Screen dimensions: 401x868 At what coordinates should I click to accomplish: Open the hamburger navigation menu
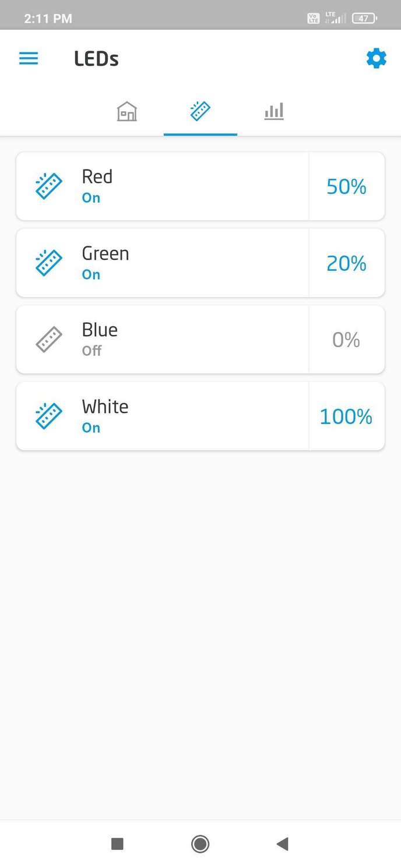[x=29, y=59]
